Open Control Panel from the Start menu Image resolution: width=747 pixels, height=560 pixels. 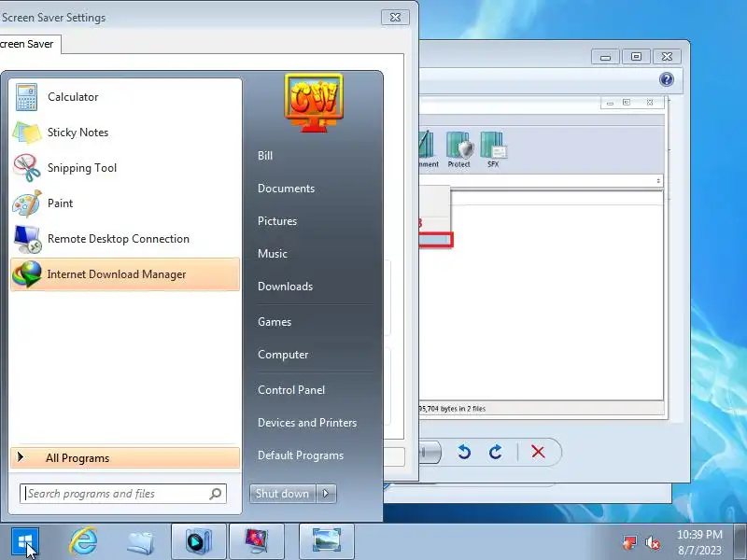coord(291,390)
